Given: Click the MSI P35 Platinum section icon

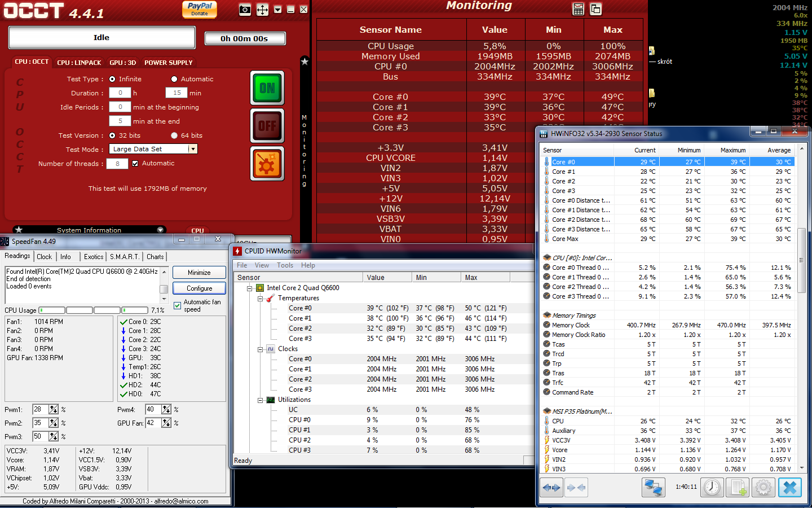Looking at the screenshot, I should [x=546, y=411].
